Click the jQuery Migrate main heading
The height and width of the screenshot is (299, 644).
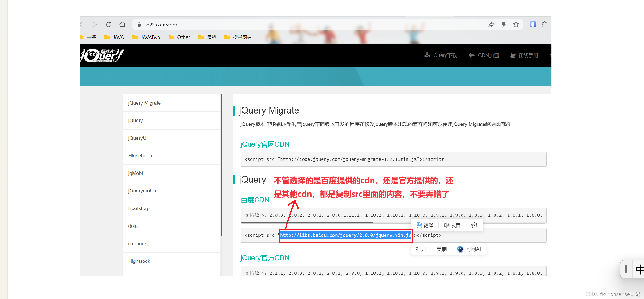tap(269, 110)
